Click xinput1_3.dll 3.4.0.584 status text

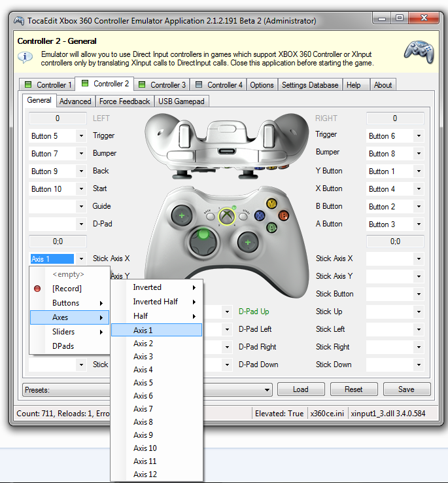tap(388, 414)
